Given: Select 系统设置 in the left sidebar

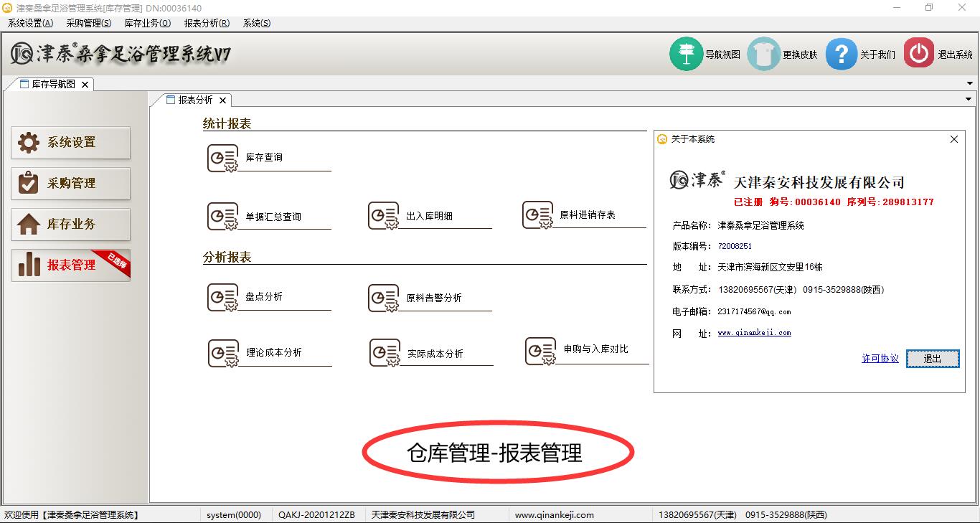Looking at the screenshot, I should pos(70,143).
